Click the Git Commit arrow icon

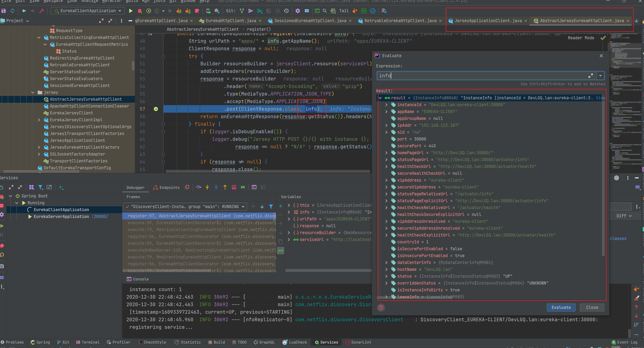coord(250,11)
